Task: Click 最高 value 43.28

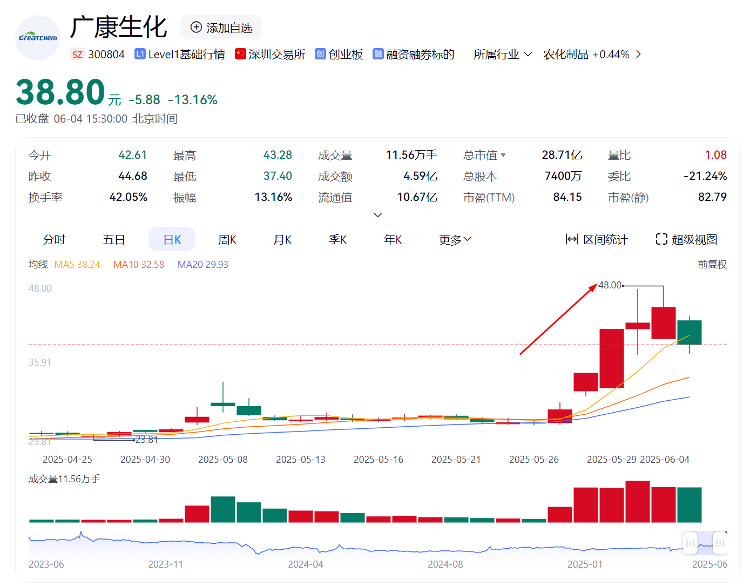Action: pos(277,155)
